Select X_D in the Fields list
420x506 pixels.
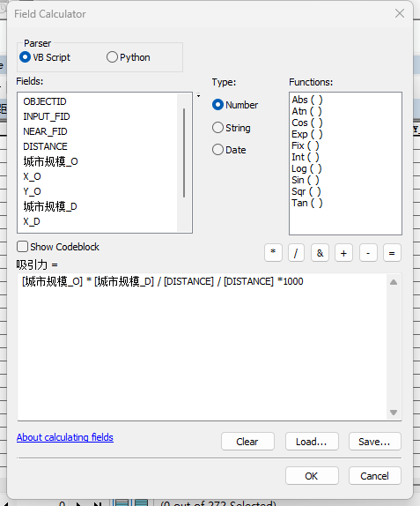pos(32,221)
